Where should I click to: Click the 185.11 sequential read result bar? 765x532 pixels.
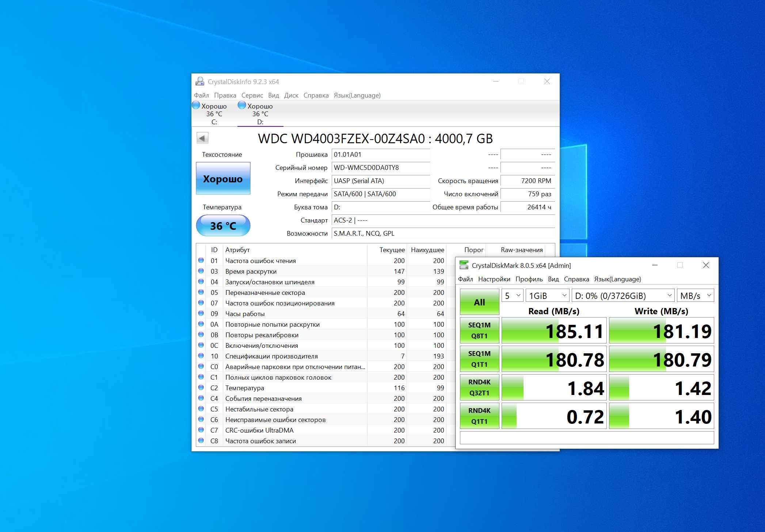554,330
